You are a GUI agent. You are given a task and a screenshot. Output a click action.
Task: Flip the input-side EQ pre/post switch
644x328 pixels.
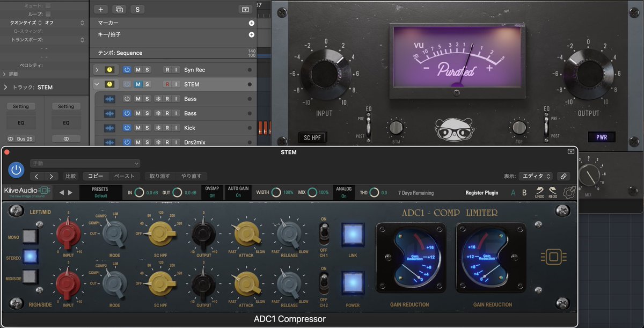[x=369, y=127]
